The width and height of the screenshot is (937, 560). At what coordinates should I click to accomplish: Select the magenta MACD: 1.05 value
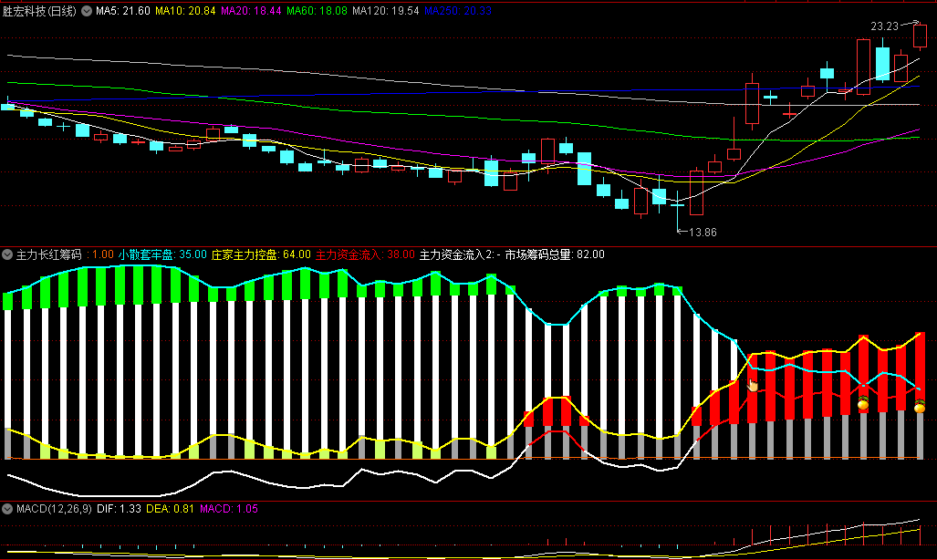click(x=229, y=509)
